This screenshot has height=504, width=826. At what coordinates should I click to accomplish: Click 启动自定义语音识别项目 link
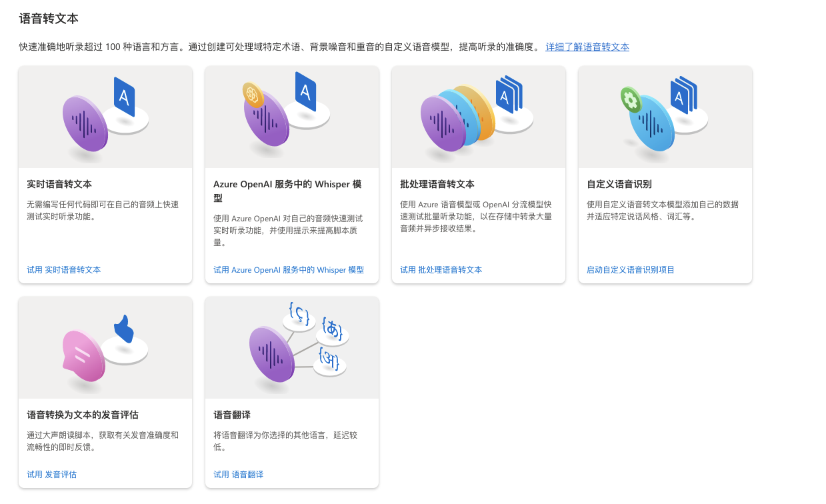pos(630,269)
